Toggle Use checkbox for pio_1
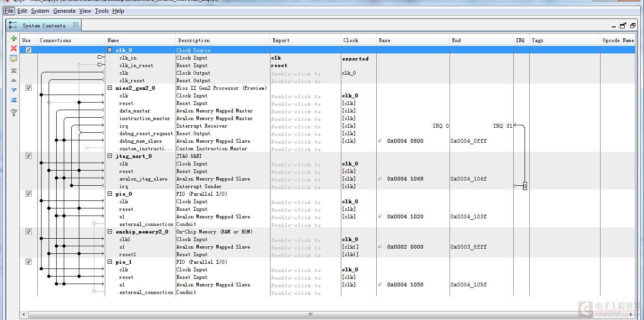This screenshot has height=320, width=644. point(28,261)
